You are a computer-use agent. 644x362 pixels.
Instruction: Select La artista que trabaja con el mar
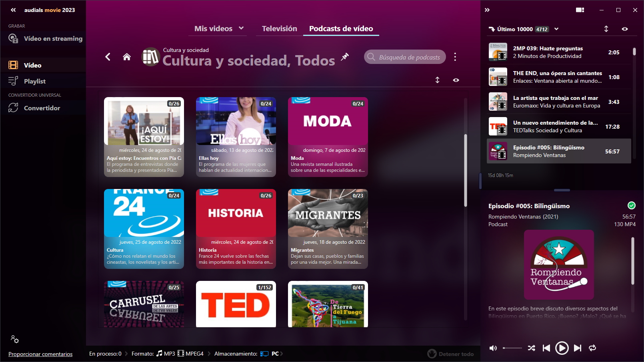(x=559, y=101)
